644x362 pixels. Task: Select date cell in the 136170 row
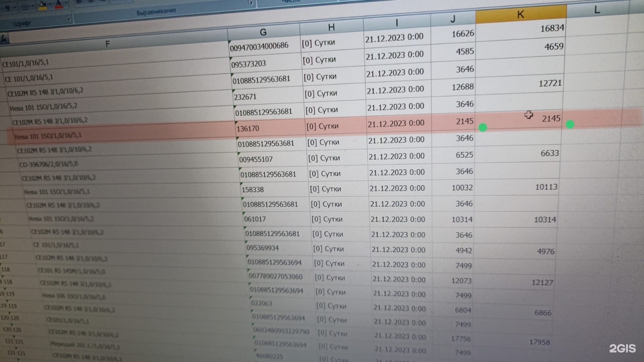[x=399, y=123]
